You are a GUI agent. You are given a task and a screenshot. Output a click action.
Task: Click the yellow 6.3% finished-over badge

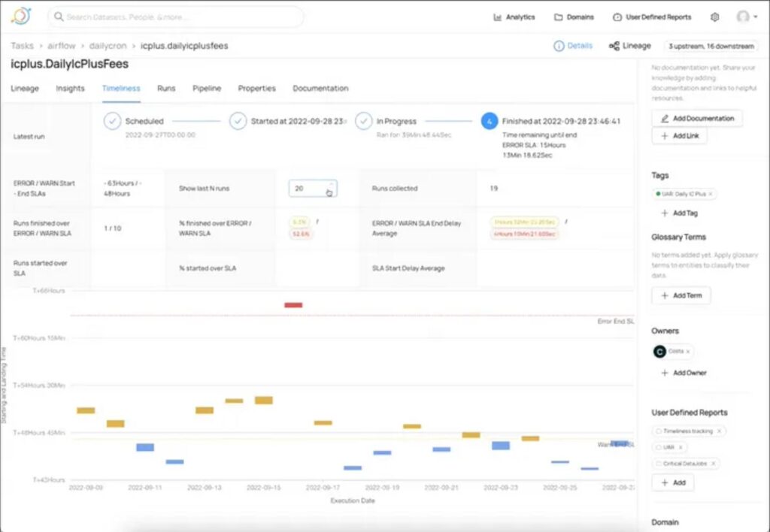[299, 222]
